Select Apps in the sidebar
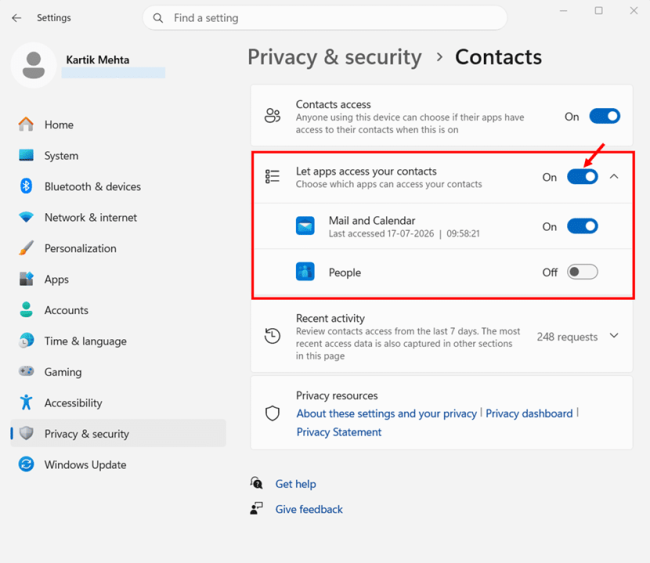The height and width of the screenshot is (563, 650). (x=118, y=279)
